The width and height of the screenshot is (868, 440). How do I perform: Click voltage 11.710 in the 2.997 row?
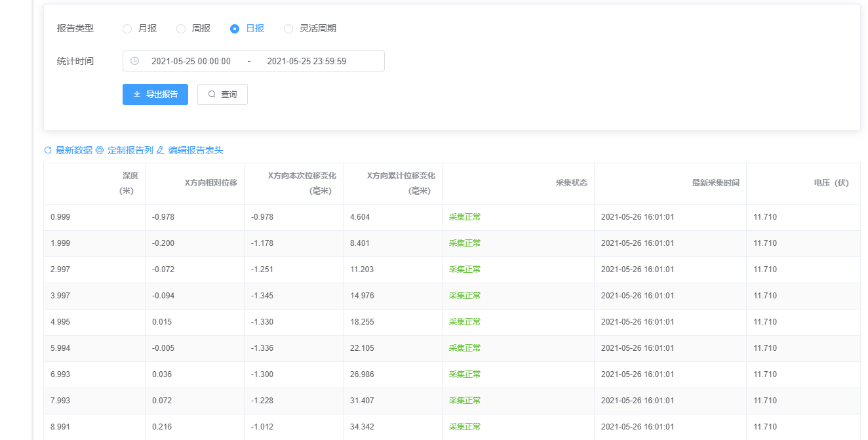click(x=765, y=270)
